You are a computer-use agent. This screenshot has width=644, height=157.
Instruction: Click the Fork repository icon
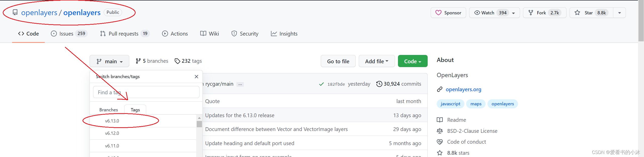click(x=531, y=13)
